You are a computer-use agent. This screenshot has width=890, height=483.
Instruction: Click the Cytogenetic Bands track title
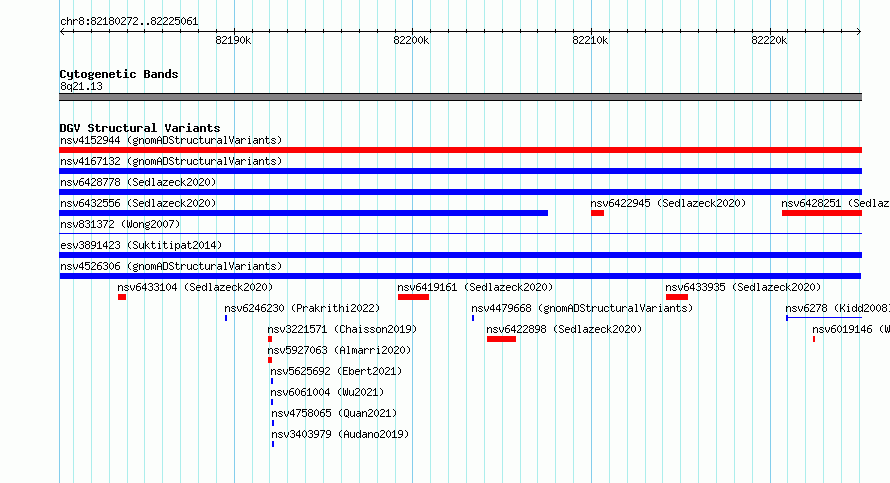tap(119, 74)
